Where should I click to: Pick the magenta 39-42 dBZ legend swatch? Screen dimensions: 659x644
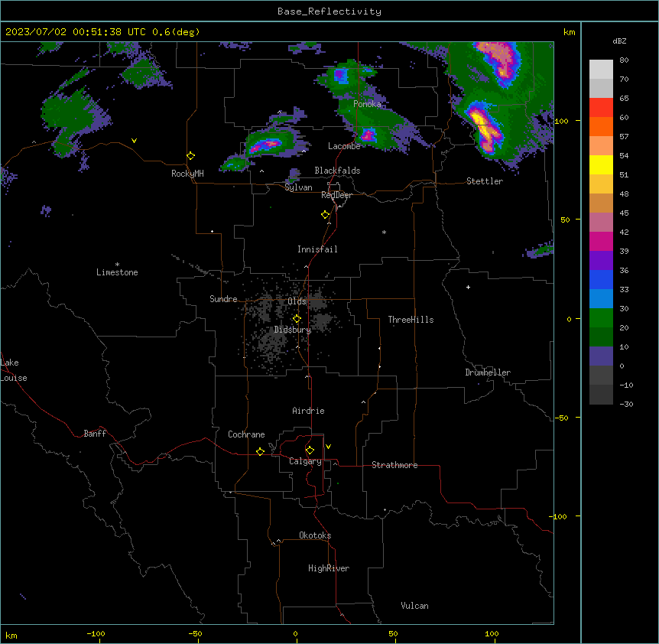coord(601,241)
